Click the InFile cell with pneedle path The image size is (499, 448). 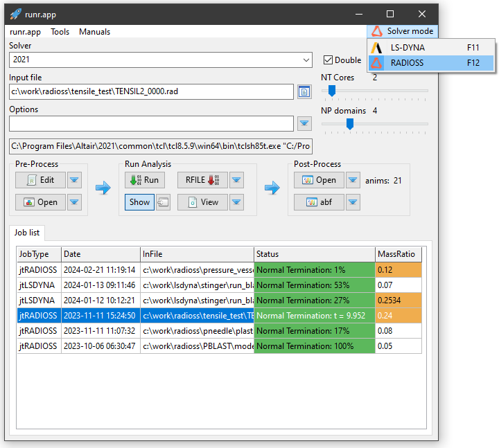pos(197,331)
